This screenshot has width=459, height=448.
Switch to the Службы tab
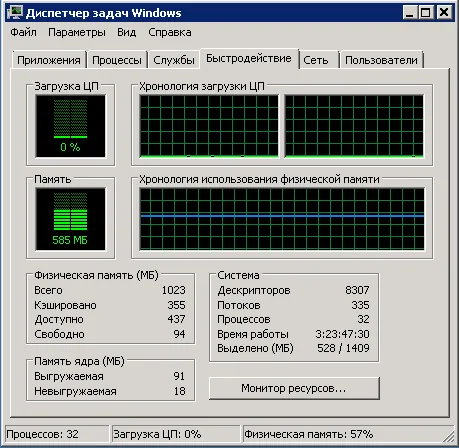(x=174, y=60)
